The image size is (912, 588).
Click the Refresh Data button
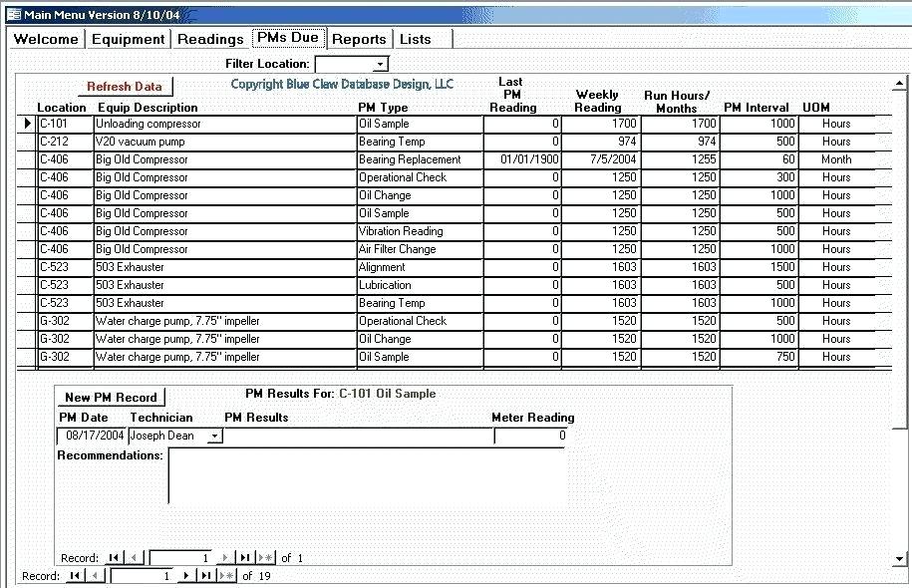(x=125, y=86)
